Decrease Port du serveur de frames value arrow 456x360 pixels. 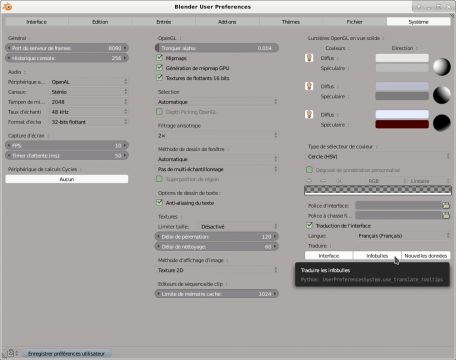click(x=8, y=48)
